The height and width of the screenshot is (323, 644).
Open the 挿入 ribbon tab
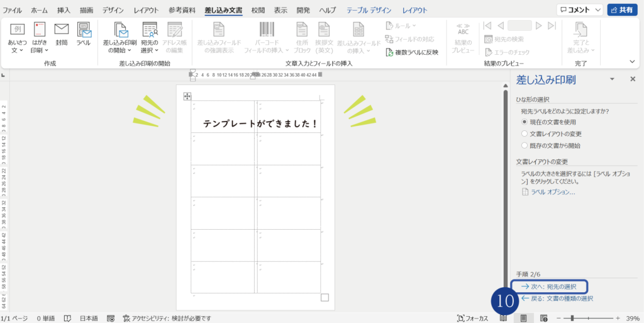click(64, 11)
